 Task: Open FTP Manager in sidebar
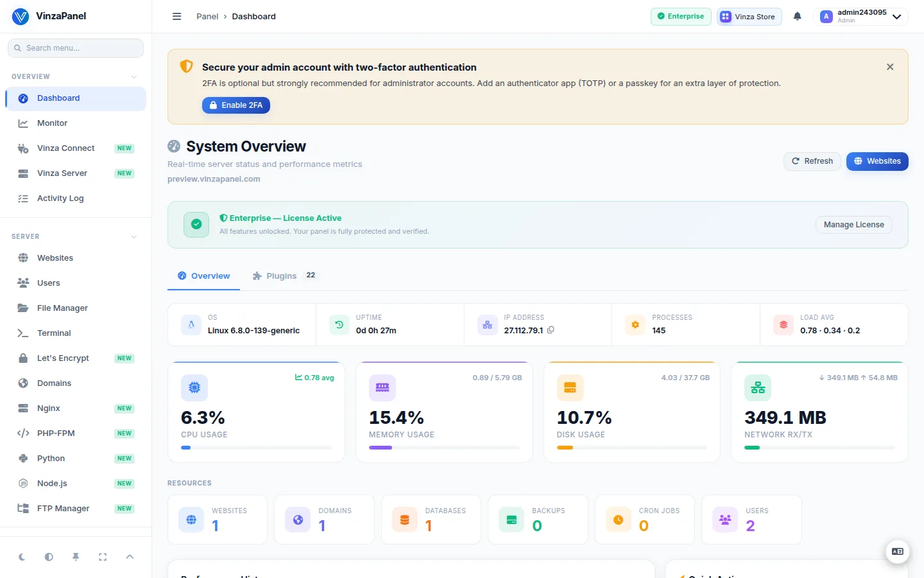(x=76, y=509)
